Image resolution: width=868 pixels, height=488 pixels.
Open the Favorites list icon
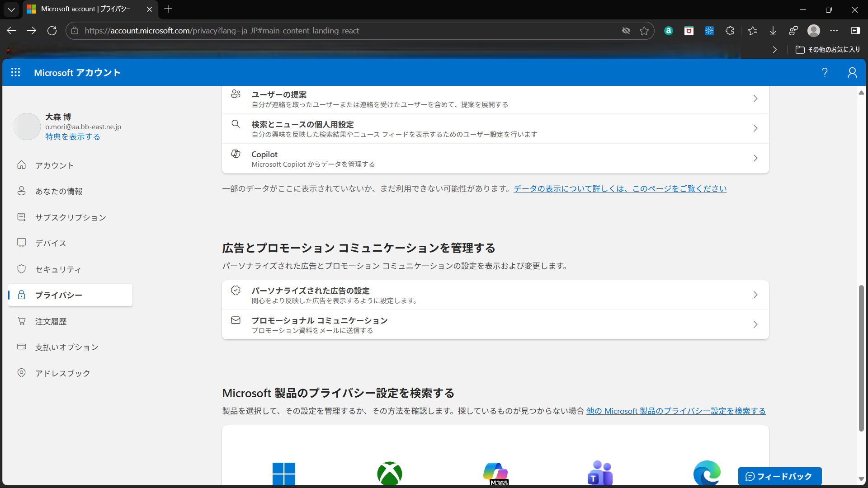pyautogui.click(x=753, y=31)
